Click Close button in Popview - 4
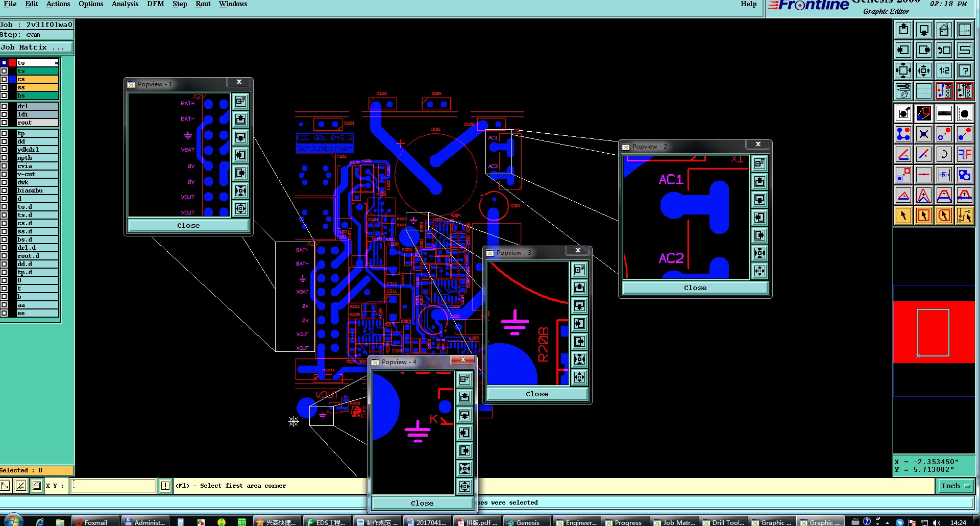The image size is (980, 526). click(422, 503)
